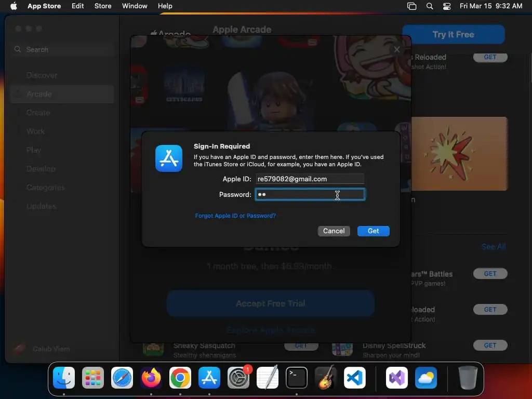This screenshot has height=399, width=532.
Task: Click the Sneaky Sasquatch app icon
Action: point(153,349)
